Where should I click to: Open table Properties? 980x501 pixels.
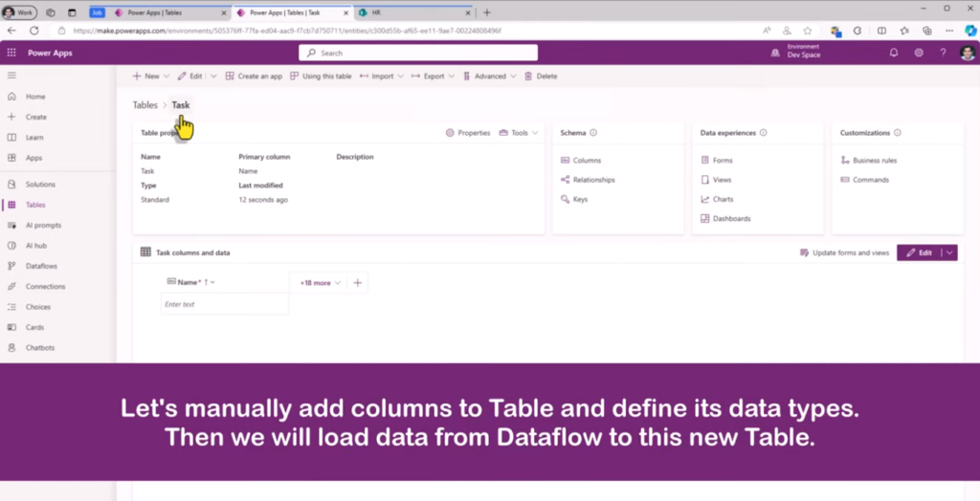(468, 133)
